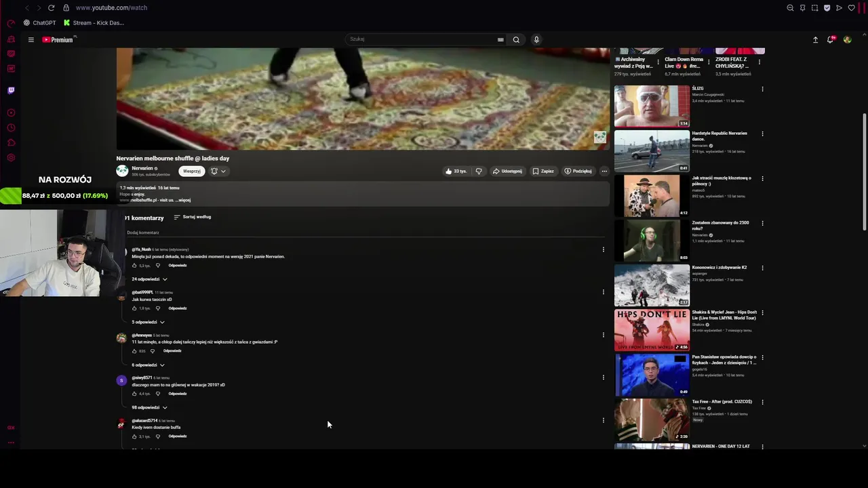Open options menu for @Ya_Nush comment
This screenshot has width=868, height=488.
click(x=604, y=249)
